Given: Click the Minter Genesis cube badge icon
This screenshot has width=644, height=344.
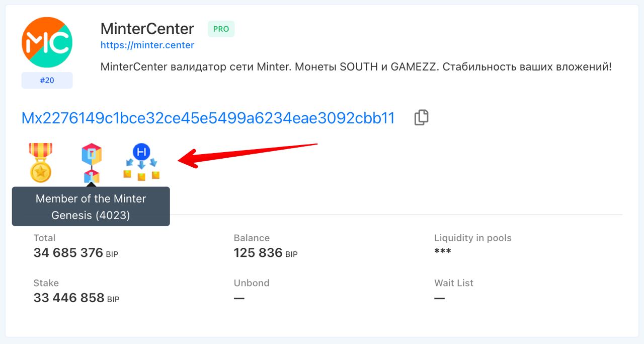Looking at the screenshot, I should click(x=92, y=163).
